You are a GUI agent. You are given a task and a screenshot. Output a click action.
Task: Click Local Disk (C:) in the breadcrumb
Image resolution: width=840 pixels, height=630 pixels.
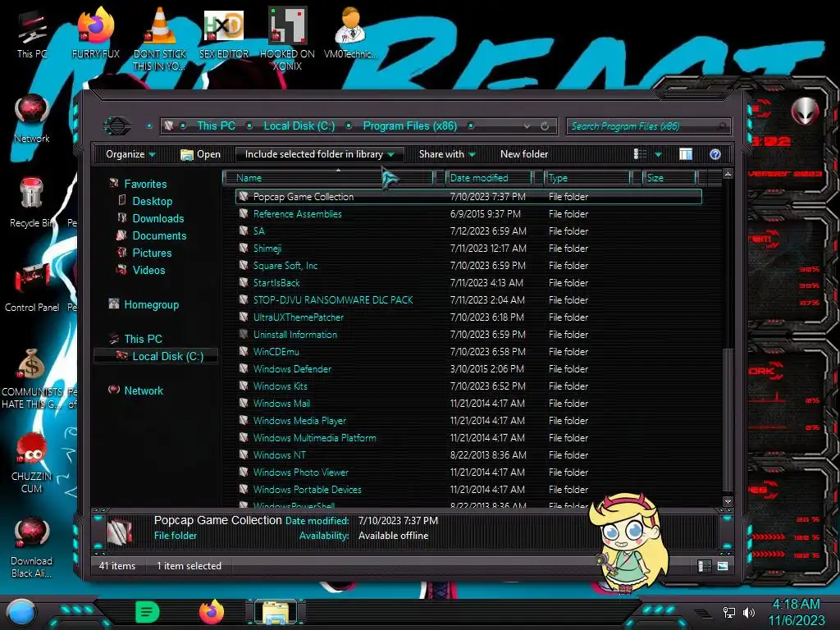[x=299, y=126]
